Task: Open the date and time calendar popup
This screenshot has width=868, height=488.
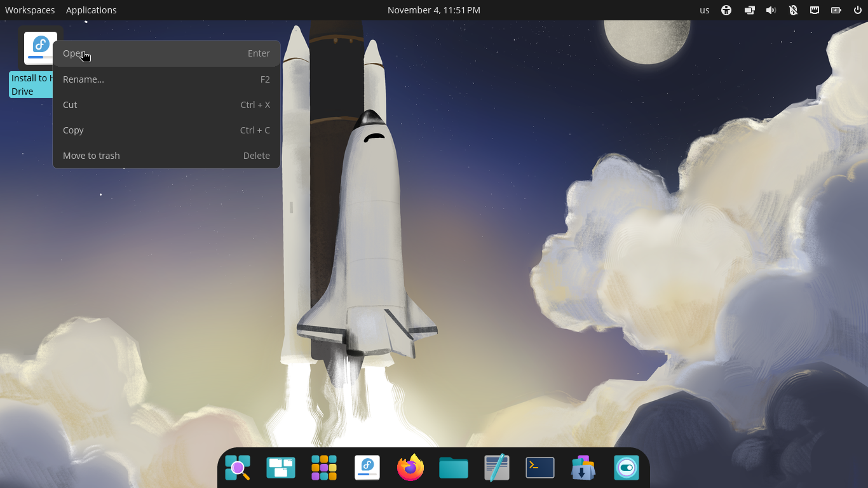Action: (434, 10)
